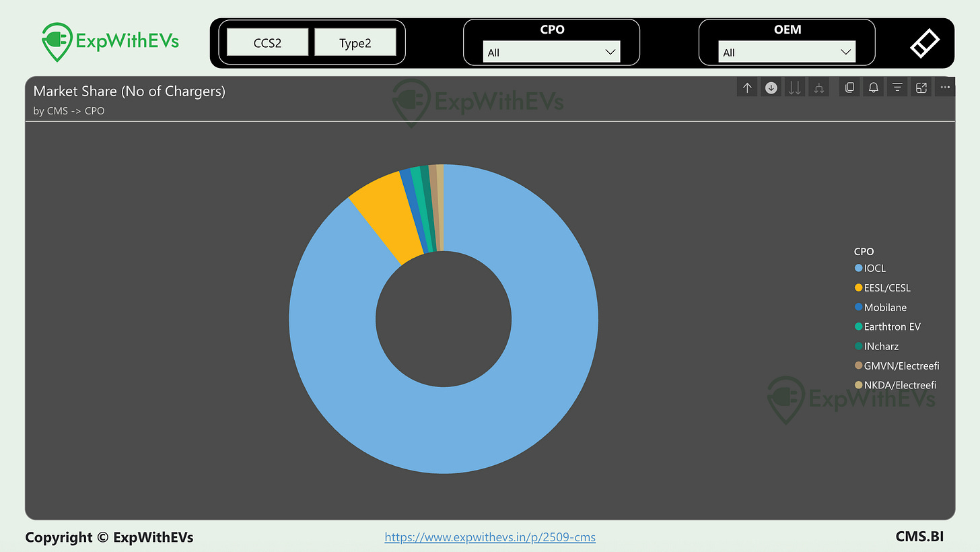Image resolution: width=980 pixels, height=552 pixels.
Task: Click the ExpWithEVs logo
Action: coord(110,42)
